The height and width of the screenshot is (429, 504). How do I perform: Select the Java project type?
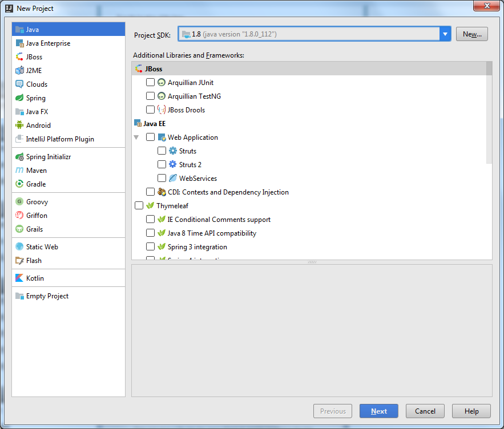pos(68,29)
